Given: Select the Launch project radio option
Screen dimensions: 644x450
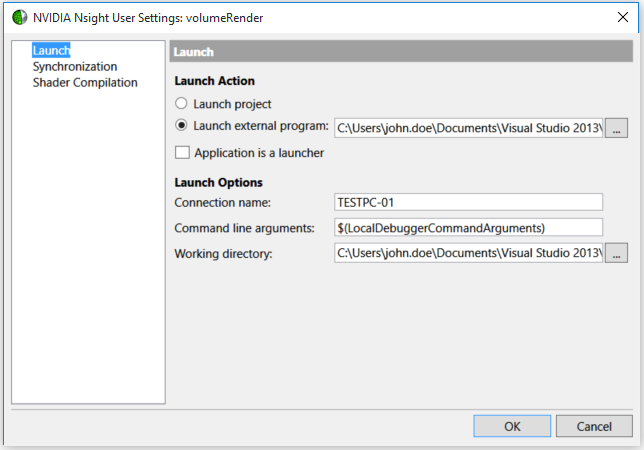Looking at the screenshot, I should (181, 103).
